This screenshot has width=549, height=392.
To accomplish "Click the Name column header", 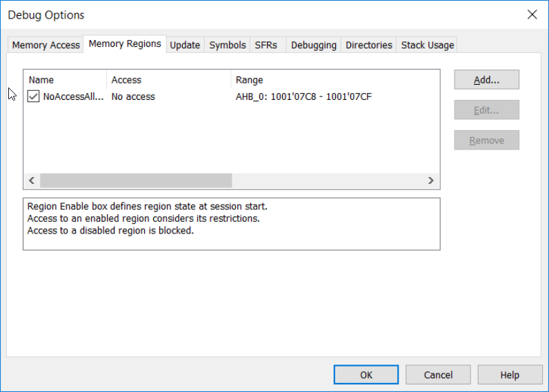I will pos(65,80).
